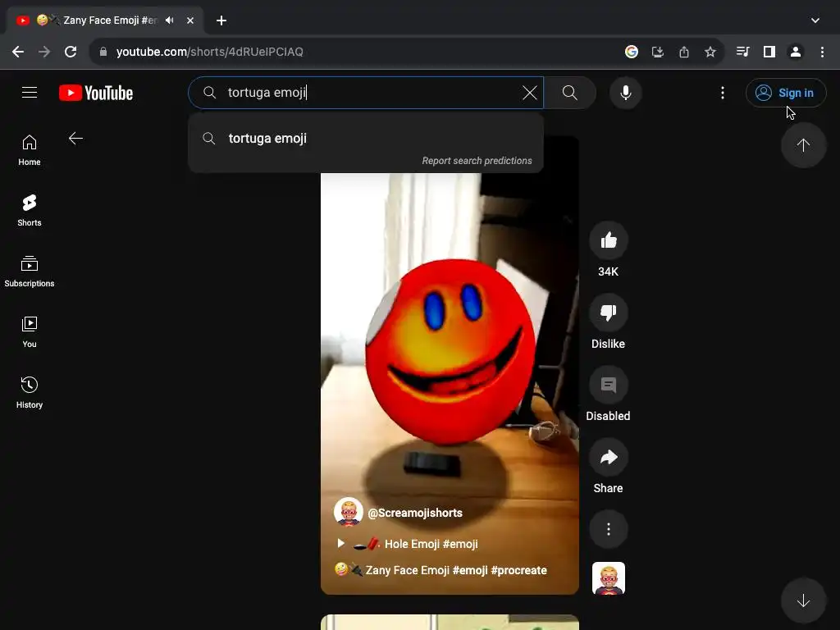This screenshot has height=630, width=840.
Task: Open Shorts in the sidebar
Action: coord(30,211)
